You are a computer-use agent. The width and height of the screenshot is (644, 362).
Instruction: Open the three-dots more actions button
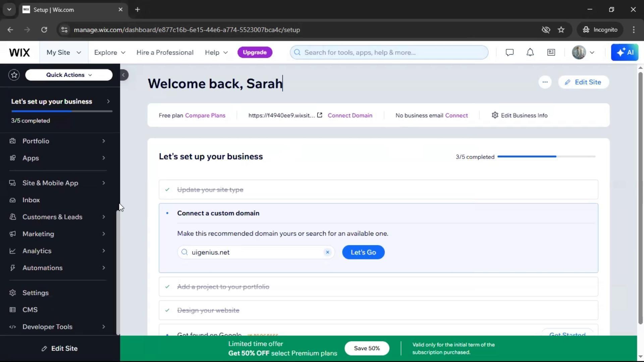coord(545,82)
